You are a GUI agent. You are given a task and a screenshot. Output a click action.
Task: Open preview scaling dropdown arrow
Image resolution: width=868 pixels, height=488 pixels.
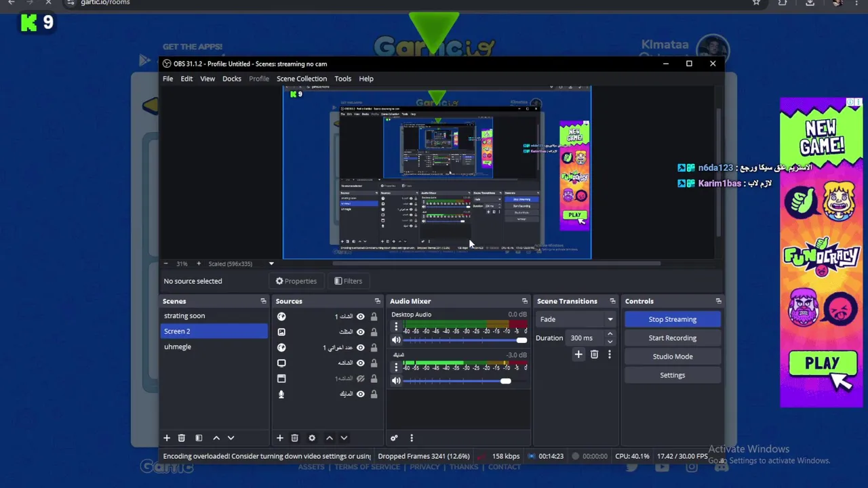(271, 264)
